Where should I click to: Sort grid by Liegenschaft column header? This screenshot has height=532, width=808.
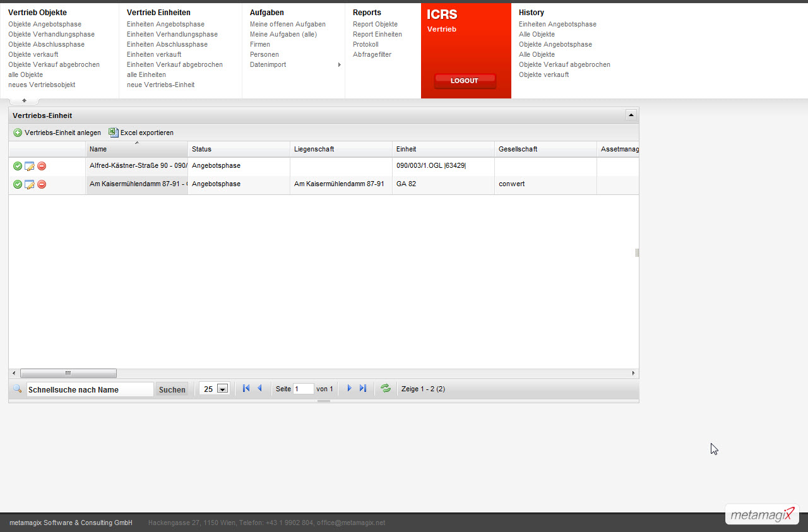point(342,149)
